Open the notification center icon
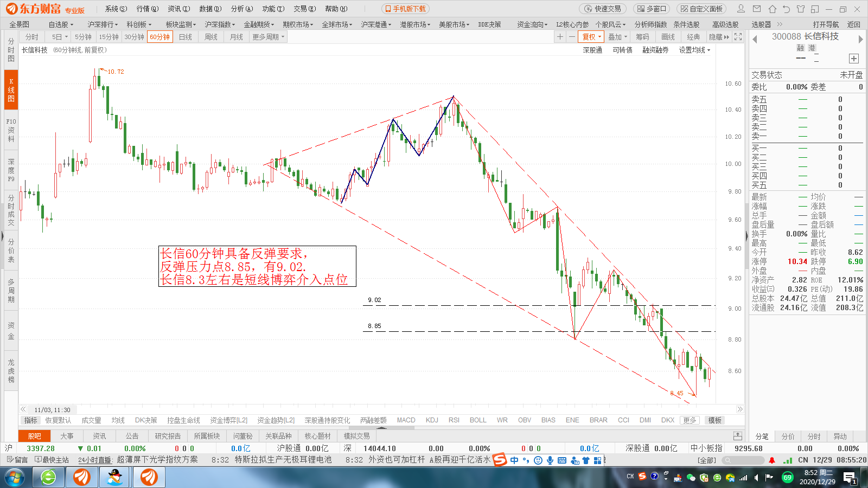The height and width of the screenshot is (488, 868). click(x=850, y=478)
